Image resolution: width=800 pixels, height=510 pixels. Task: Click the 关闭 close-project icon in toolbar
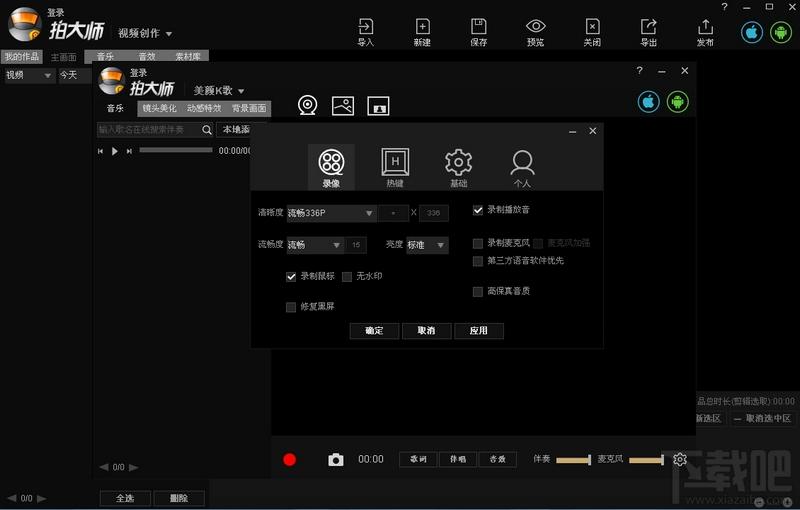[x=592, y=32]
